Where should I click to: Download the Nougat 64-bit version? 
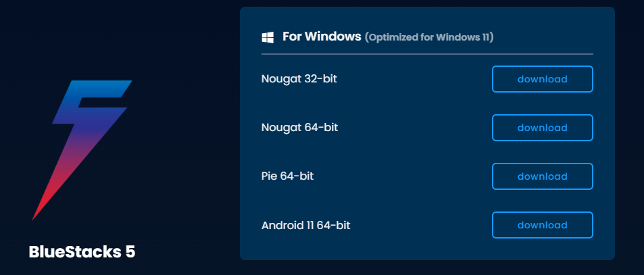(x=542, y=128)
